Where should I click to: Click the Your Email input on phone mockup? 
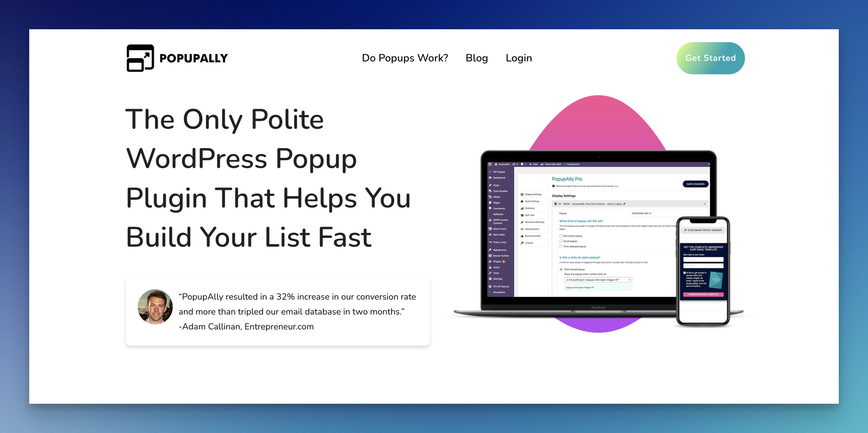[703, 265]
